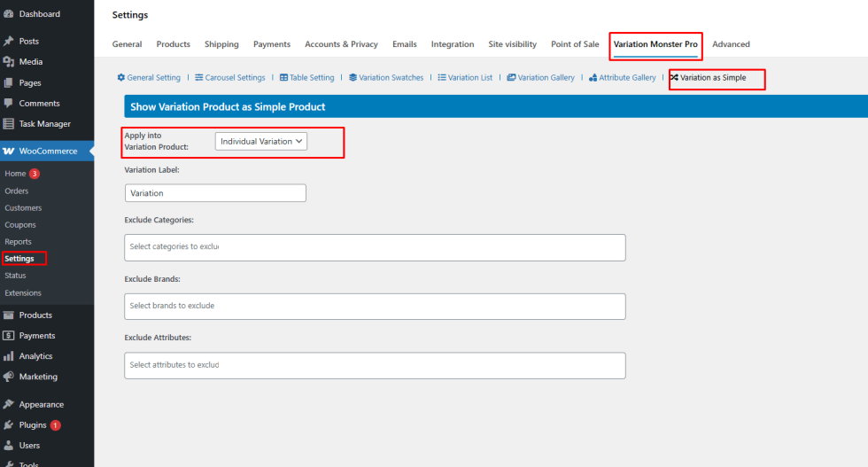This screenshot has height=467, width=868.
Task: Select the Site visibility tab
Action: click(x=513, y=44)
